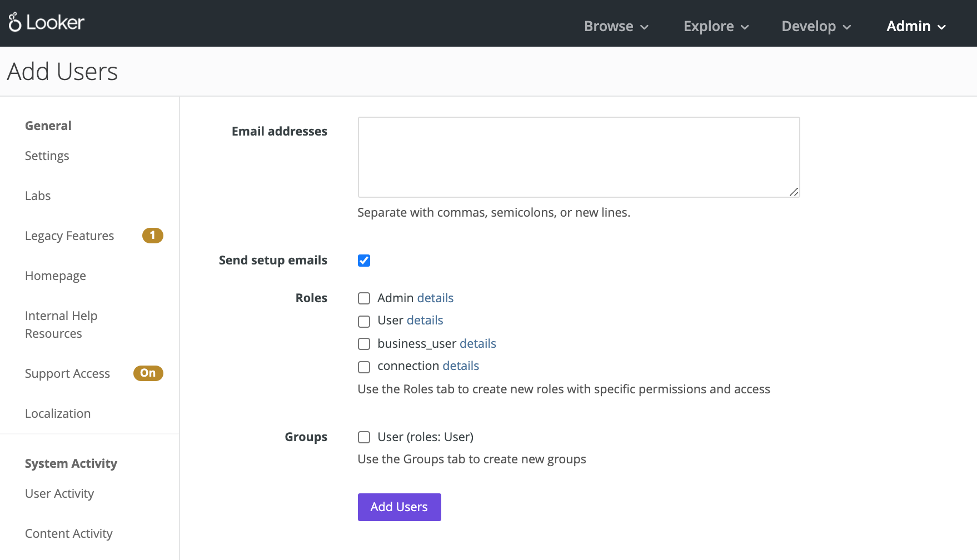Open the Browse dropdown menu
The image size is (977, 560).
pyautogui.click(x=616, y=26)
